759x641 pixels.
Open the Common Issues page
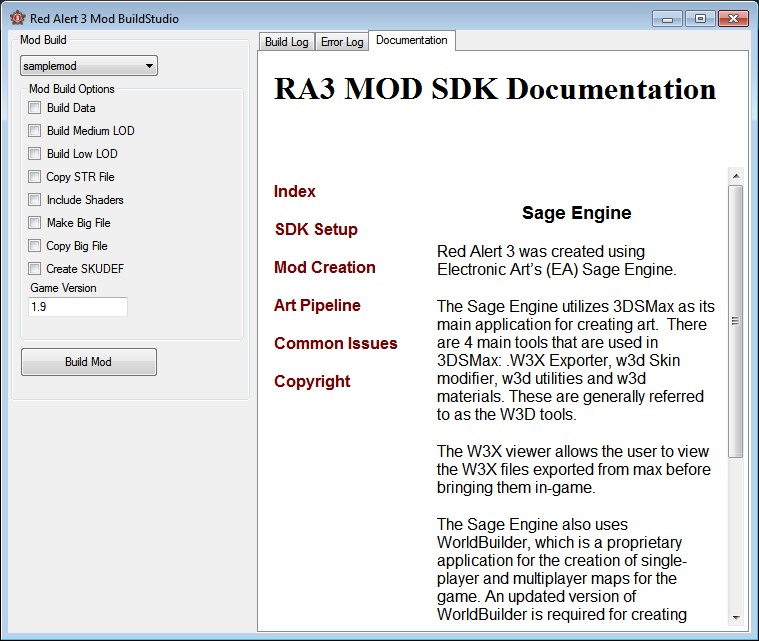point(335,343)
